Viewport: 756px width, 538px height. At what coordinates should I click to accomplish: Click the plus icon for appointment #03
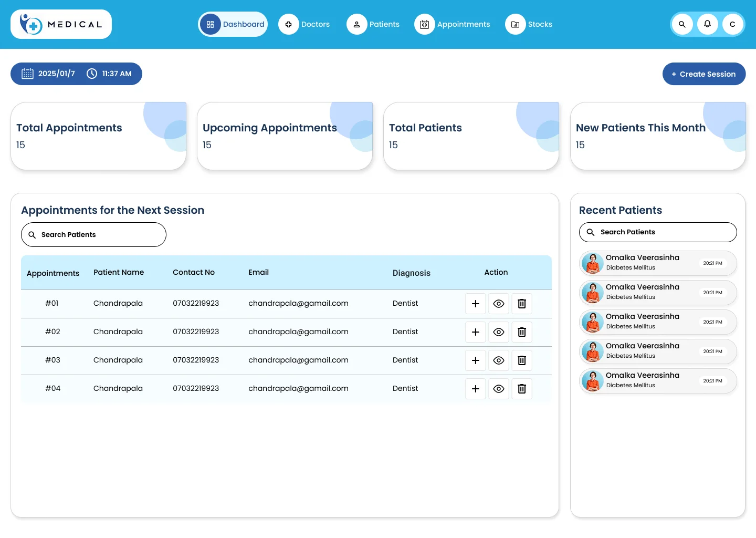pyautogui.click(x=476, y=360)
